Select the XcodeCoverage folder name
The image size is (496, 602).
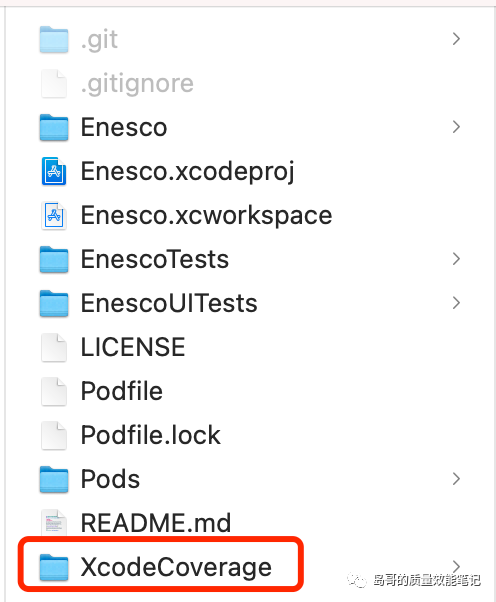pyautogui.click(x=176, y=567)
